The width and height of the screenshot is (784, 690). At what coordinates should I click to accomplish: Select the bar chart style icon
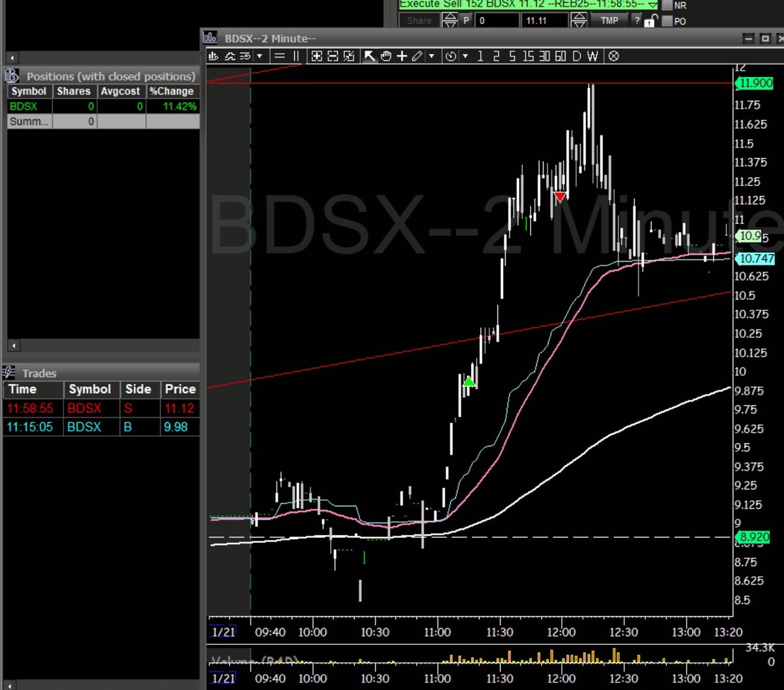pyautogui.click(x=213, y=56)
